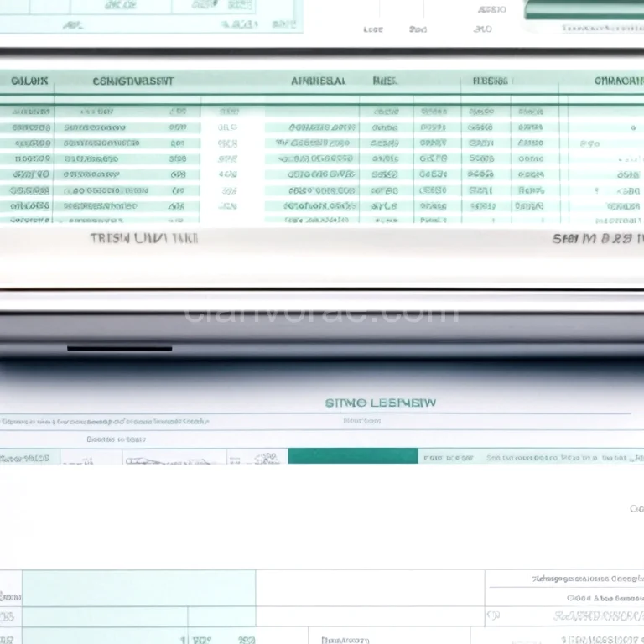The width and height of the screenshot is (644, 644).
Task: Click the short black bar on the gray band
Action: tap(119, 348)
